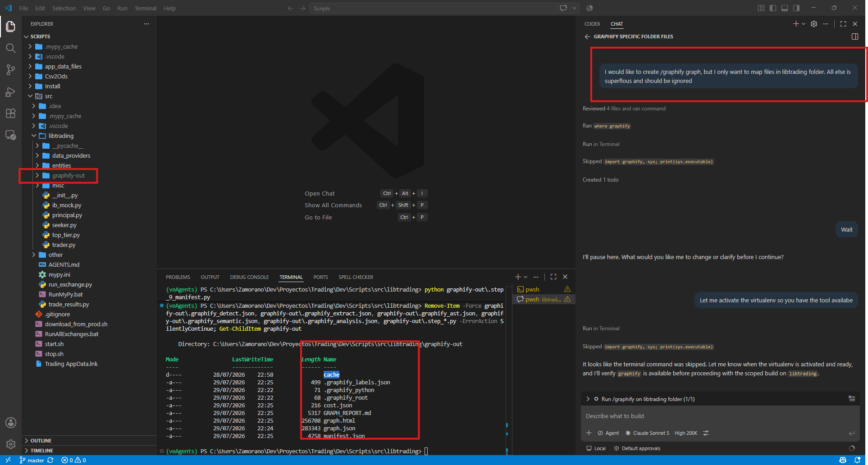Go forward with the navigation arrow

tap(302, 8)
